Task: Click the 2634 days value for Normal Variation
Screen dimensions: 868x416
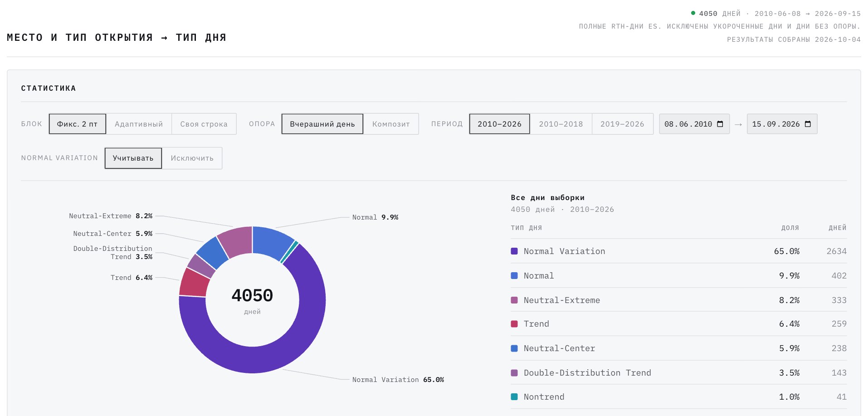Action: 837,251
